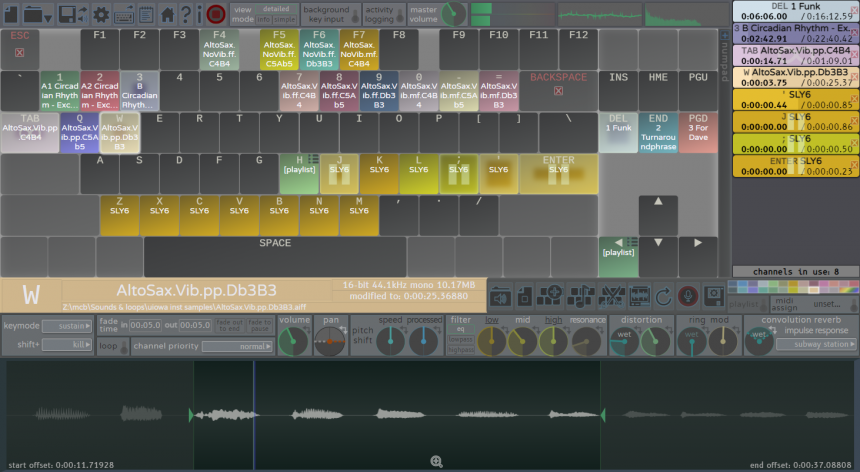Click the distortion wet knob
The image size is (860, 472).
tap(624, 341)
